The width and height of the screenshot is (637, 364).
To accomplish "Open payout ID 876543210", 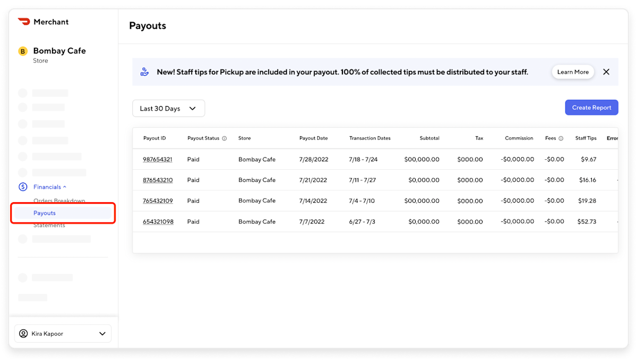I will [158, 180].
